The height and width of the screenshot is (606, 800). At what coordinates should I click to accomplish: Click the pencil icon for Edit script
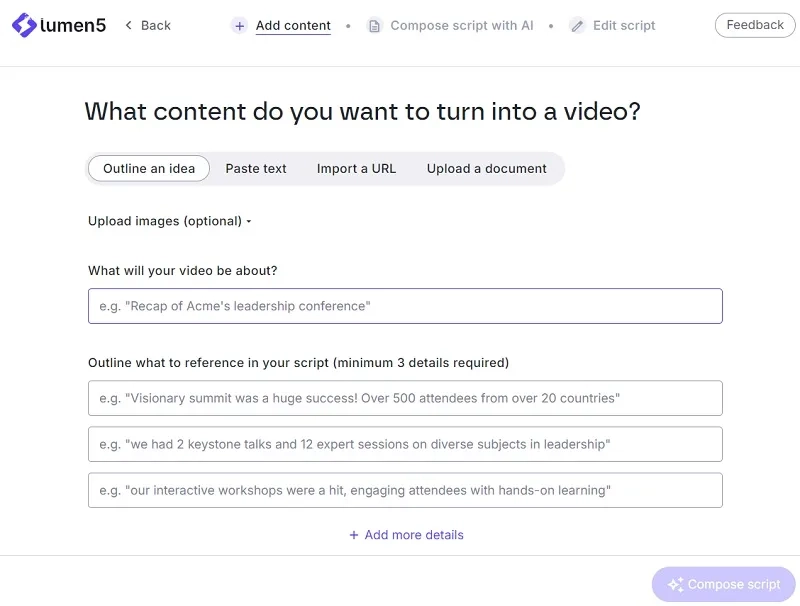(x=577, y=26)
